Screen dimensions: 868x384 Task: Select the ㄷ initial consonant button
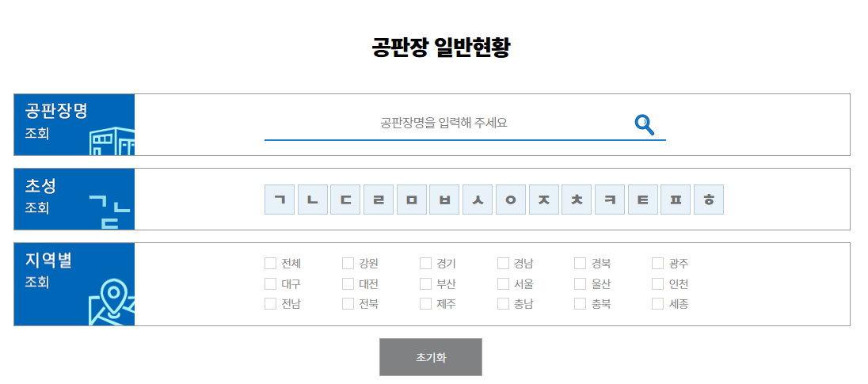(345, 200)
